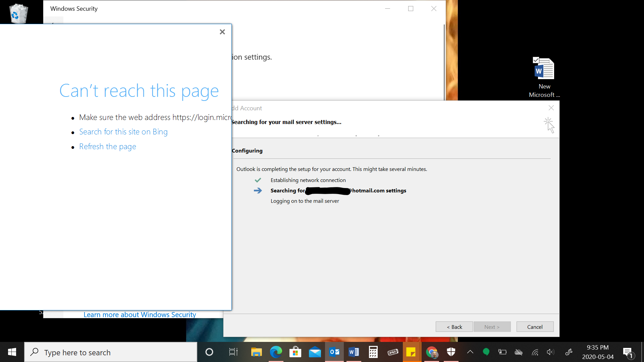Open Cortana from the taskbar

pyautogui.click(x=209, y=352)
